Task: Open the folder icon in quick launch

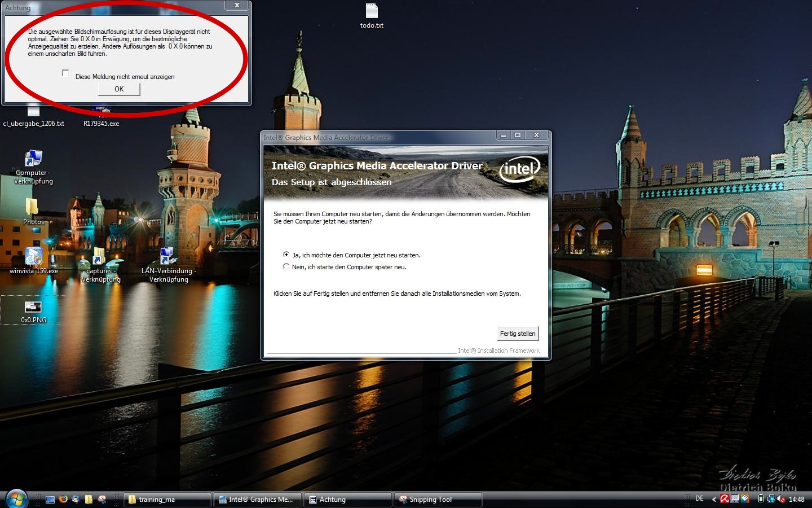Action: point(89,499)
